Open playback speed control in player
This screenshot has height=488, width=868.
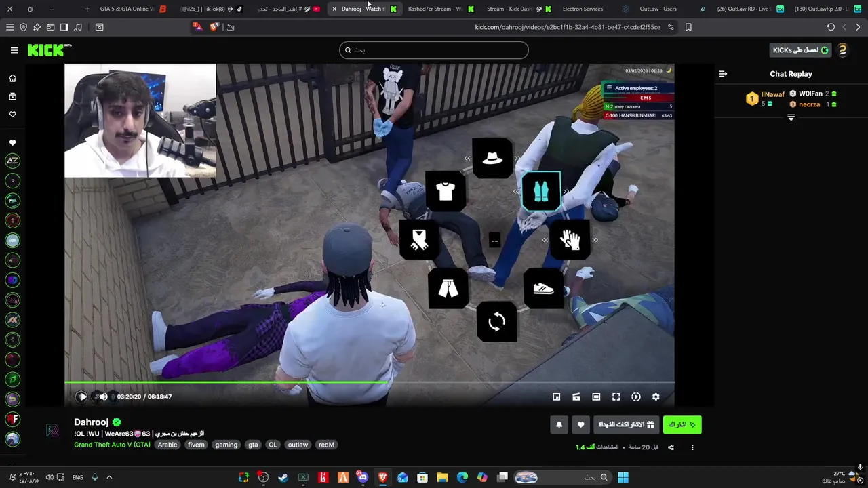[636, 396]
